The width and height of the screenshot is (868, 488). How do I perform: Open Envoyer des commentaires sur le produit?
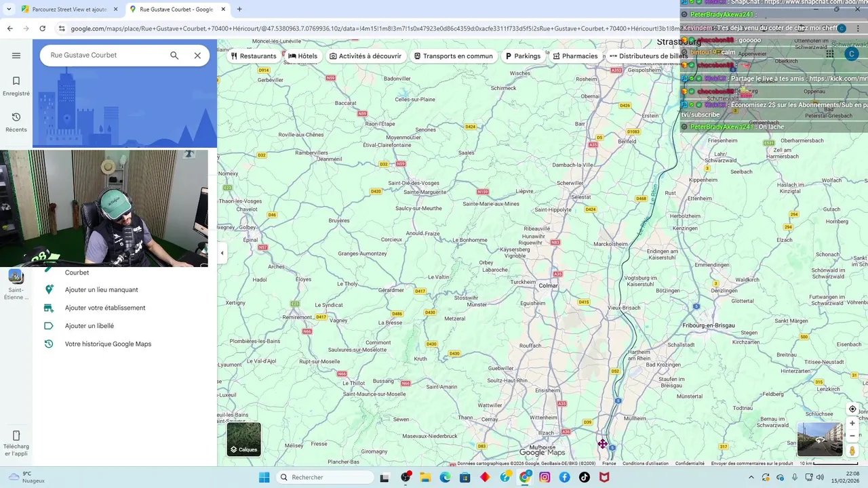[752, 464]
